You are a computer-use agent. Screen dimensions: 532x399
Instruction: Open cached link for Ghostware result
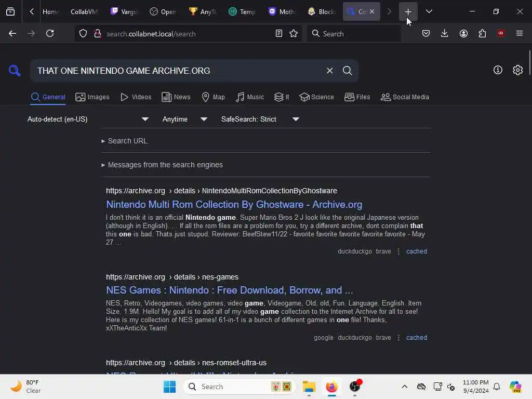tap(416, 251)
